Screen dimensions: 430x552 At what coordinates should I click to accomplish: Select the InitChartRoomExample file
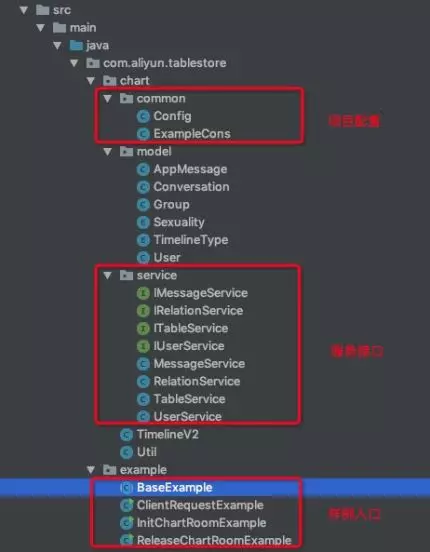point(201,523)
